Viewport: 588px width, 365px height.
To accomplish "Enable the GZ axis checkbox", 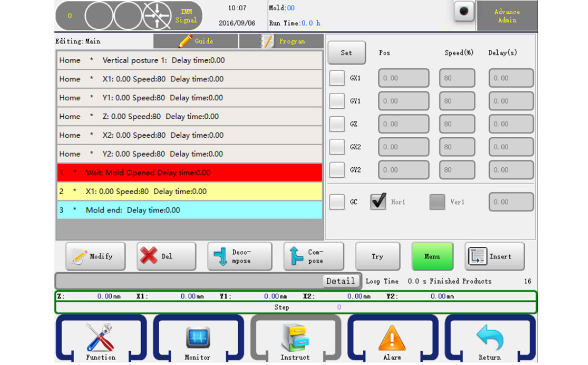I will tap(337, 124).
